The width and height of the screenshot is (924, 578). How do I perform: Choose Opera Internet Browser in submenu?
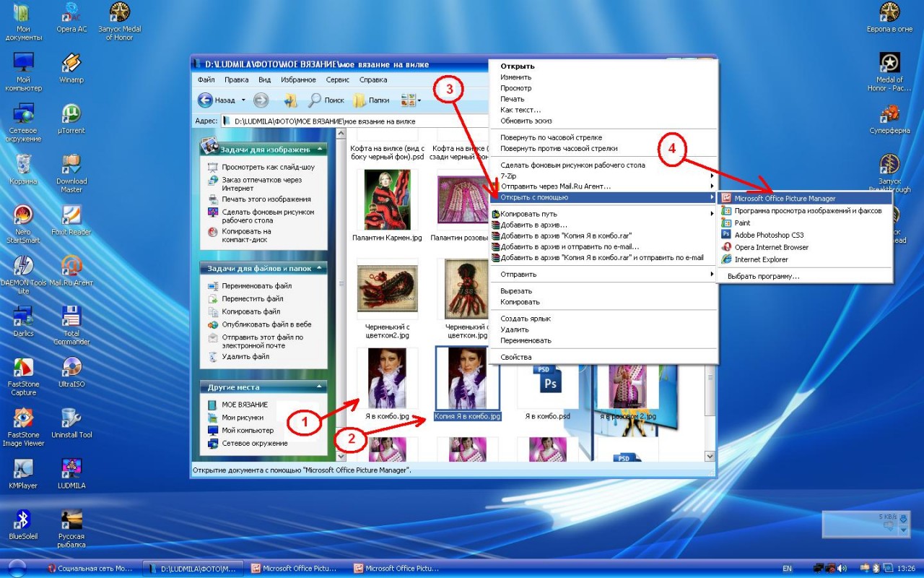(805, 247)
